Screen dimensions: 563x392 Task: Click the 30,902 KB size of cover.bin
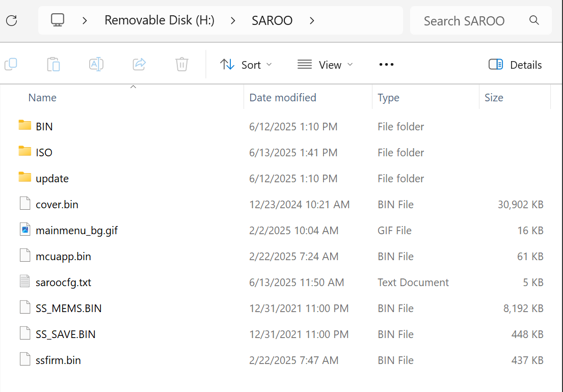pyautogui.click(x=520, y=205)
